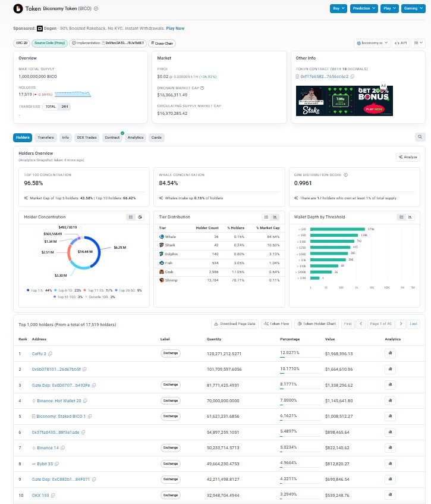Click the holders sparkline chart
The width and height of the screenshot is (431, 504).
click(x=73, y=94)
